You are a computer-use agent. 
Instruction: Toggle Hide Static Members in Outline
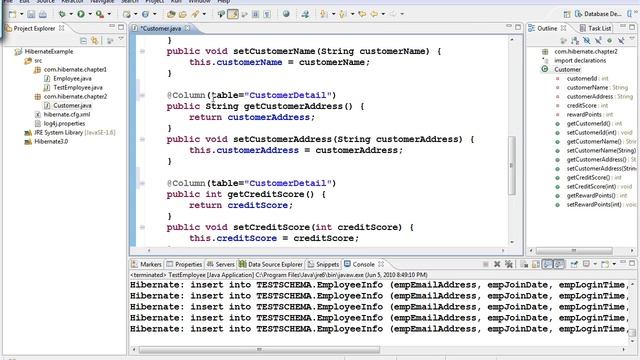(598, 40)
